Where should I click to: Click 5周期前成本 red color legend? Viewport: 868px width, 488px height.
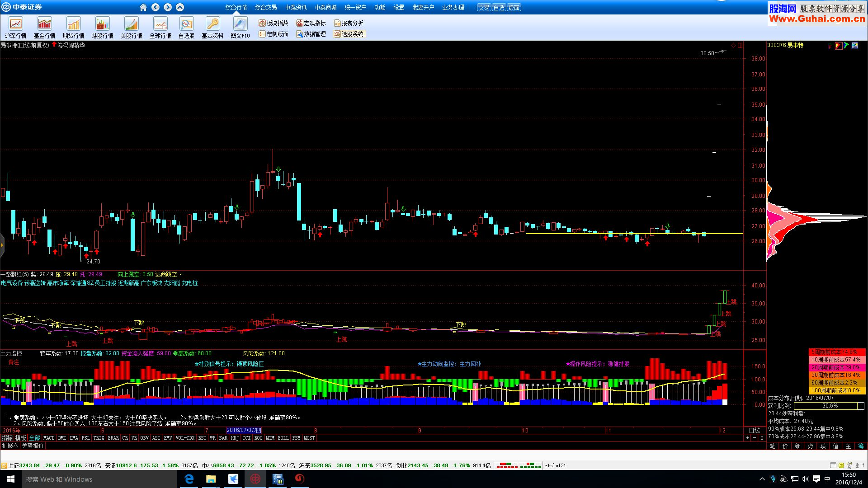pos(837,352)
